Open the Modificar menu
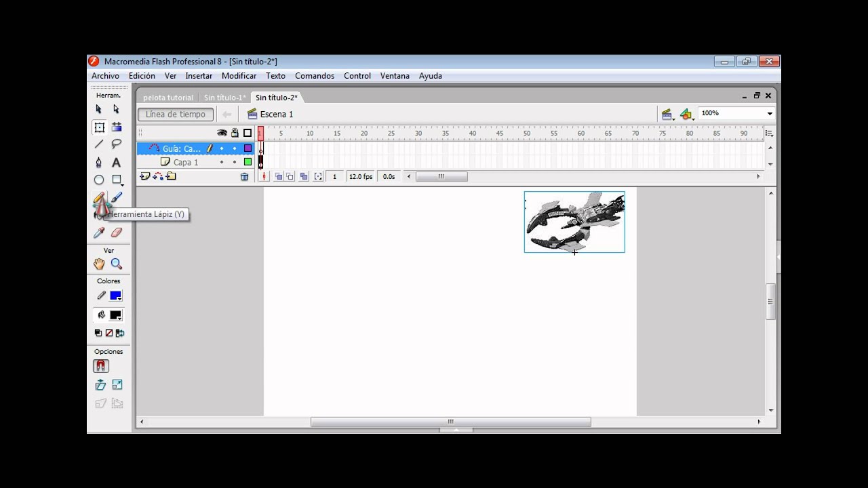The width and height of the screenshot is (868, 488). [239, 76]
